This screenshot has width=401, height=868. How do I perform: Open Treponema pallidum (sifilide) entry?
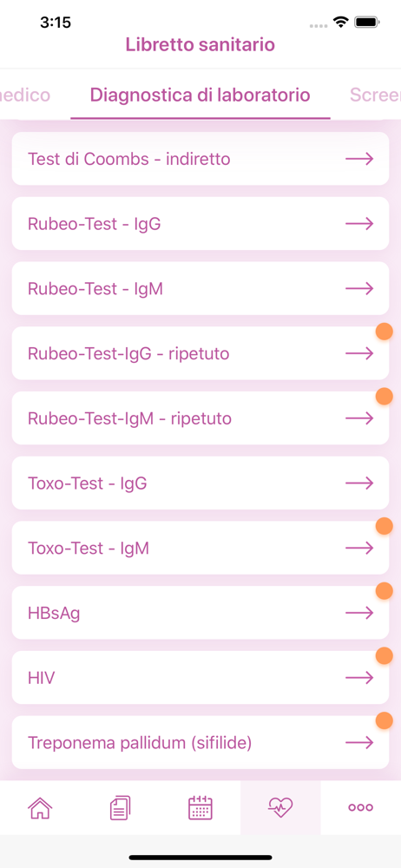tap(200, 742)
